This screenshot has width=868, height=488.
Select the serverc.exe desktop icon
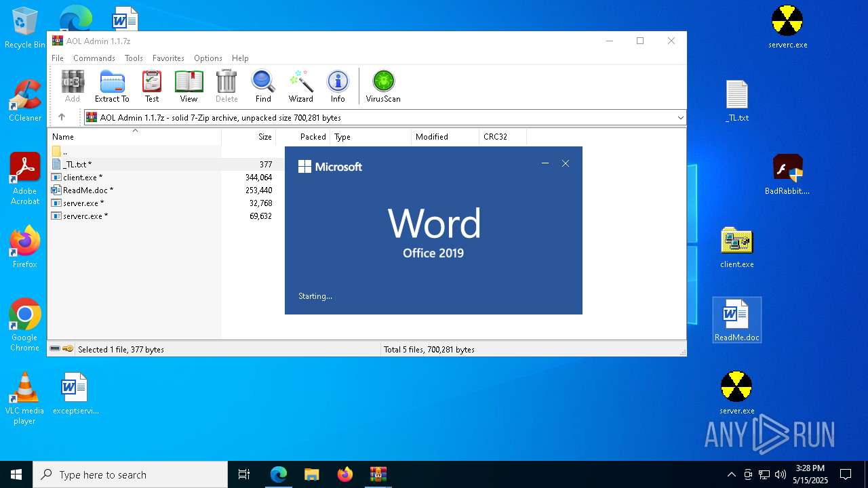787,28
